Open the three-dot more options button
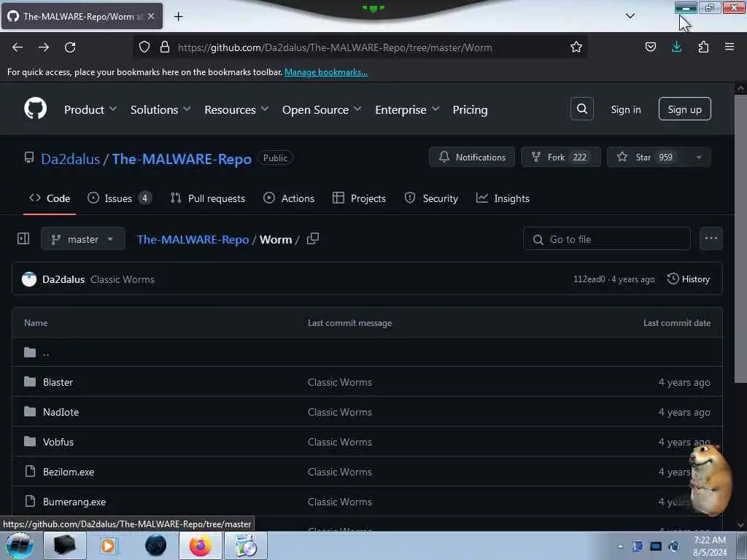 [x=711, y=238]
